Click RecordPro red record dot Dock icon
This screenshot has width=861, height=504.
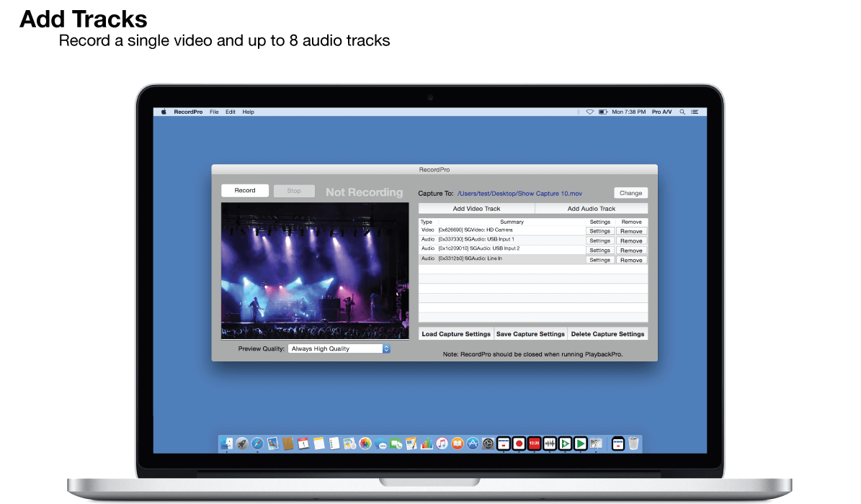pos(519,443)
